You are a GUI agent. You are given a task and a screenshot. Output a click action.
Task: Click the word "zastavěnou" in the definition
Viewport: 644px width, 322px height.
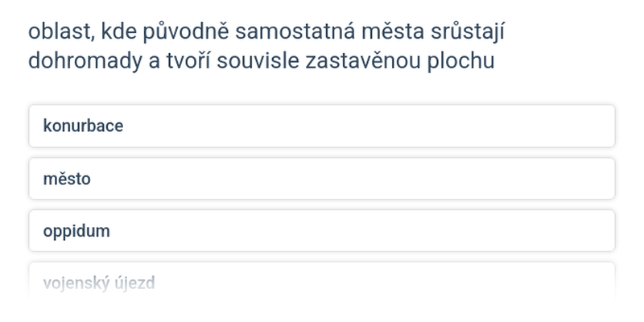tap(363, 62)
